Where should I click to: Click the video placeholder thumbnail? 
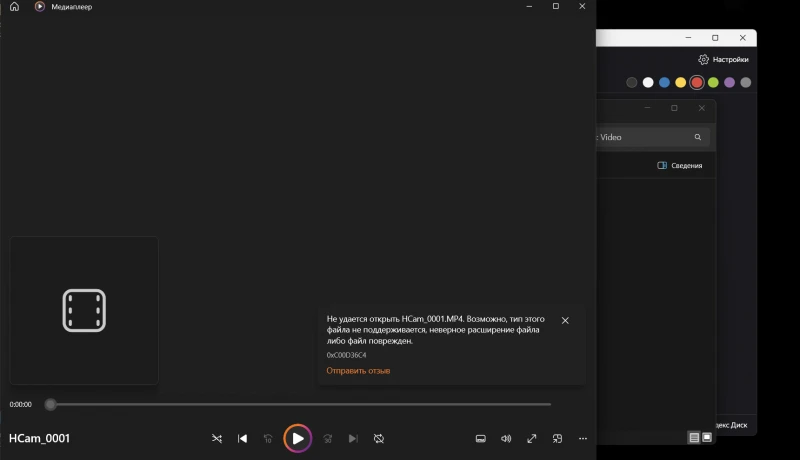click(84, 310)
